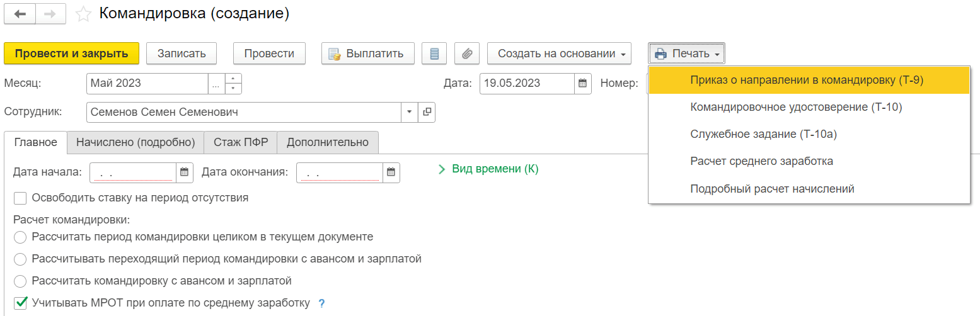Select Рассчитать период командировки целиком option
Viewport: 980px width, 316px height.
pyautogui.click(x=20, y=237)
